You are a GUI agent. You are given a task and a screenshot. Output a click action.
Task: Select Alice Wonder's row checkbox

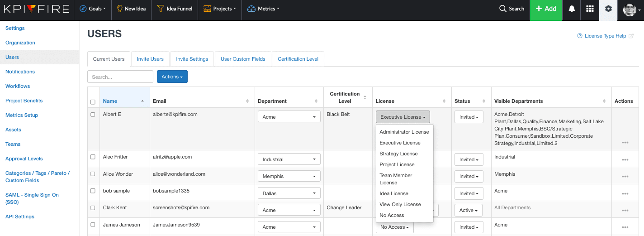point(93,174)
